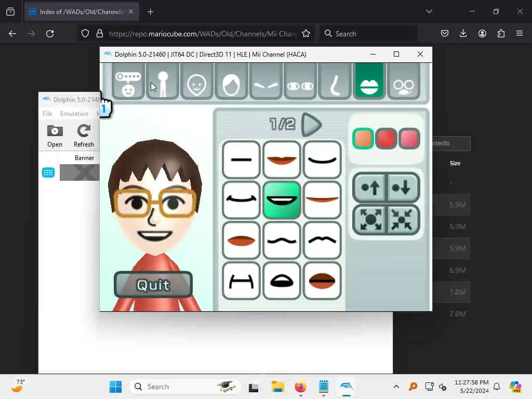Open the weather widget showing 73°
Image resolution: width=532 pixels, height=399 pixels.
pyautogui.click(x=19, y=386)
